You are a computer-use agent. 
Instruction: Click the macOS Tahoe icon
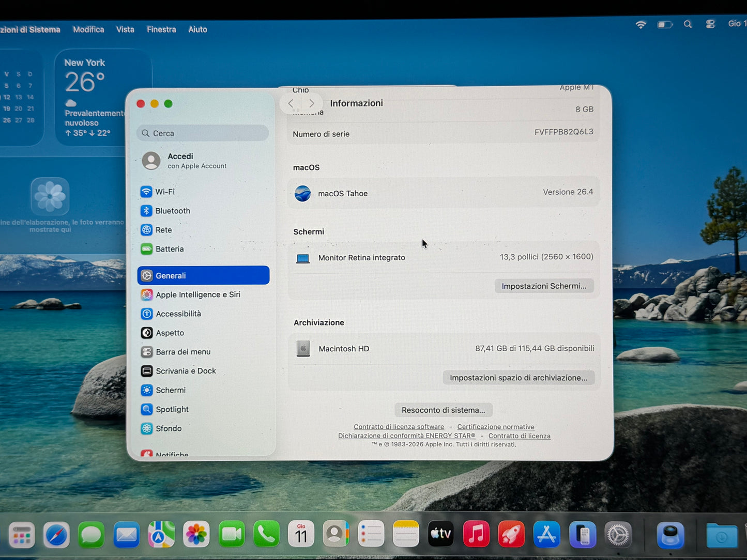point(302,193)
